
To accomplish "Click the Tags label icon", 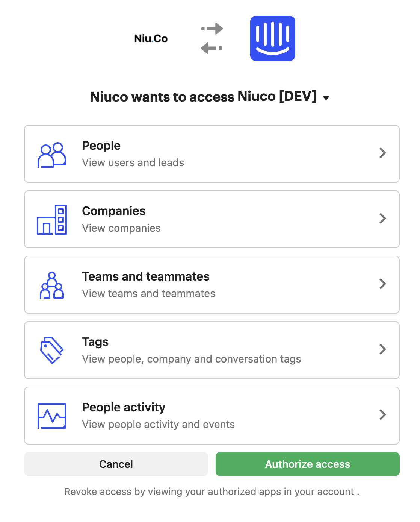I will 52,350.
